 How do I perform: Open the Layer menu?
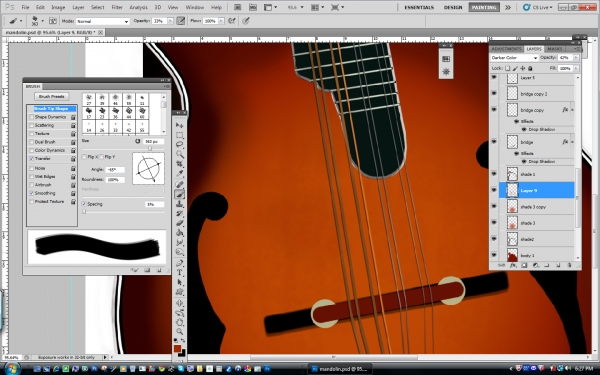coord(78,7)
